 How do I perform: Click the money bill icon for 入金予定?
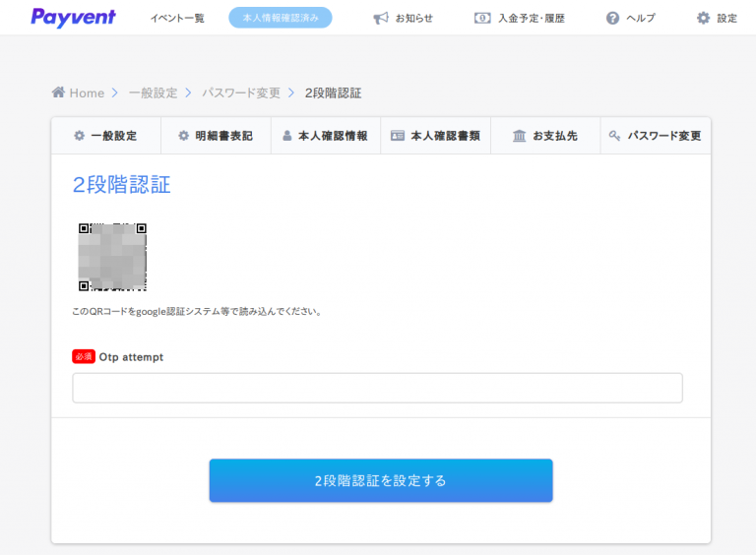482,19
